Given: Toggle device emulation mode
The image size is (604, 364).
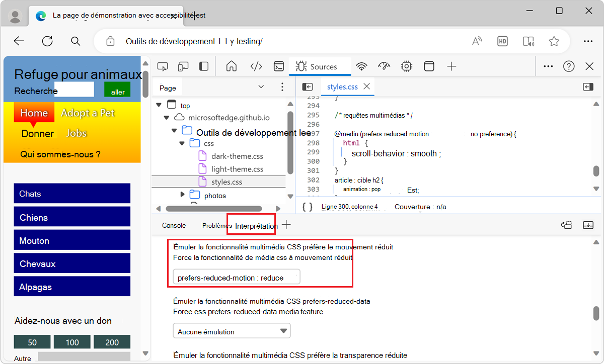Looking at the screenshot, I should click(183, 66).
